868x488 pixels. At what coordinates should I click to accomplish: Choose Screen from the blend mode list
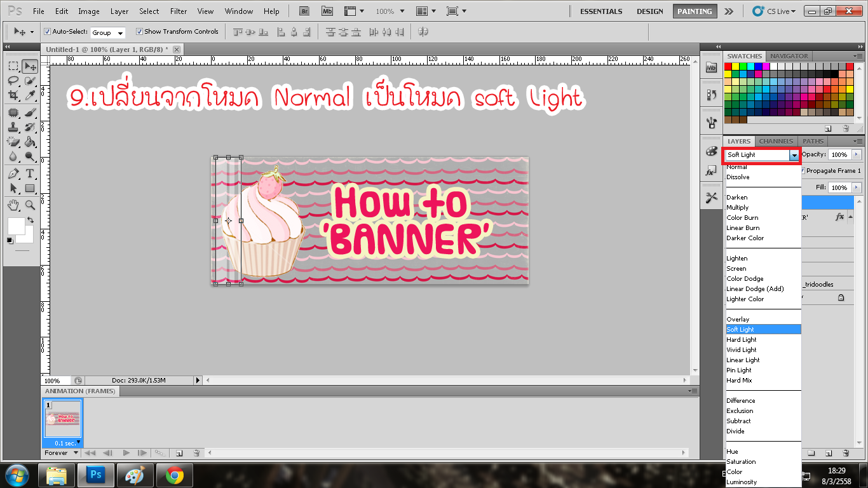[763, 269]
